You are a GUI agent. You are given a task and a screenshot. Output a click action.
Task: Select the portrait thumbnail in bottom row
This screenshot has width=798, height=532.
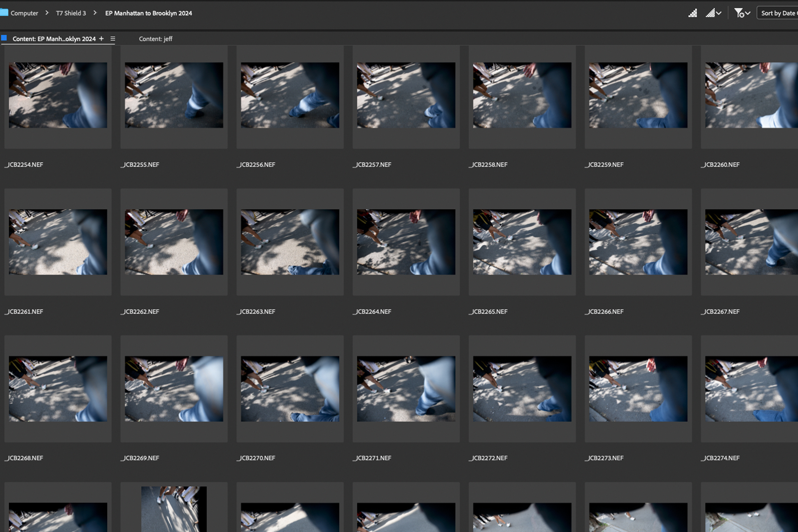click(174, 508)
